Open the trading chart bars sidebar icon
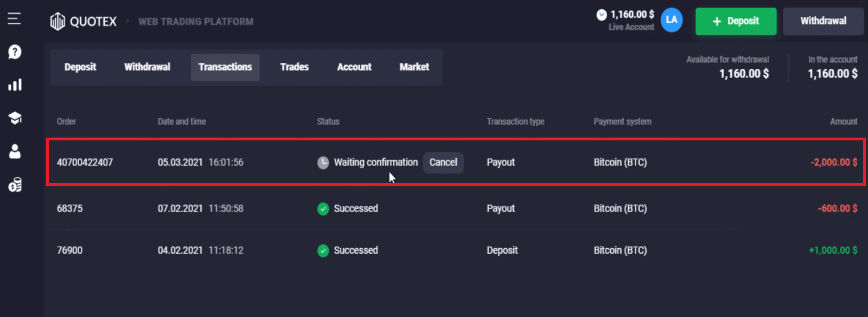Screen dimensions: 868x317 [15, 85]
